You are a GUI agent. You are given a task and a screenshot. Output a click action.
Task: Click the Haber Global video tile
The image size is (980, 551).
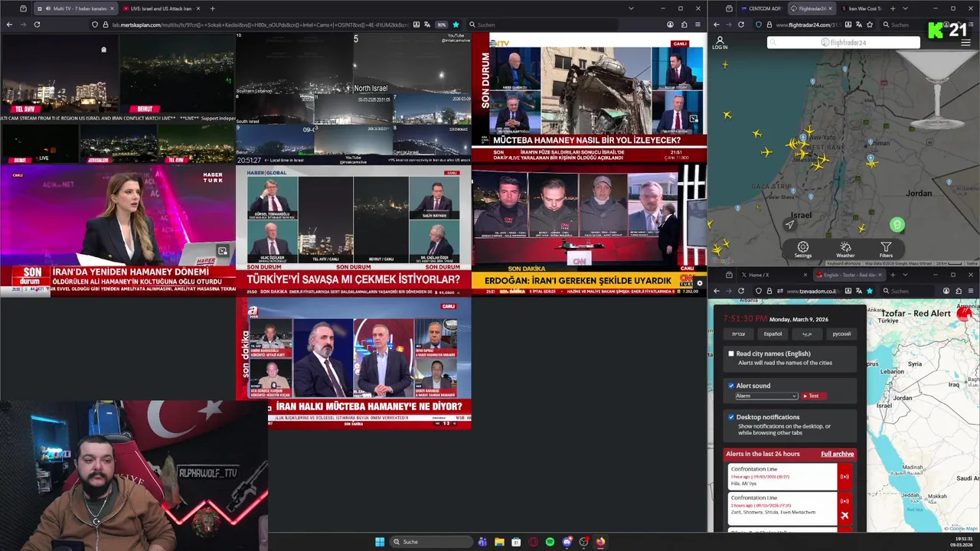[x=353, y=230]
